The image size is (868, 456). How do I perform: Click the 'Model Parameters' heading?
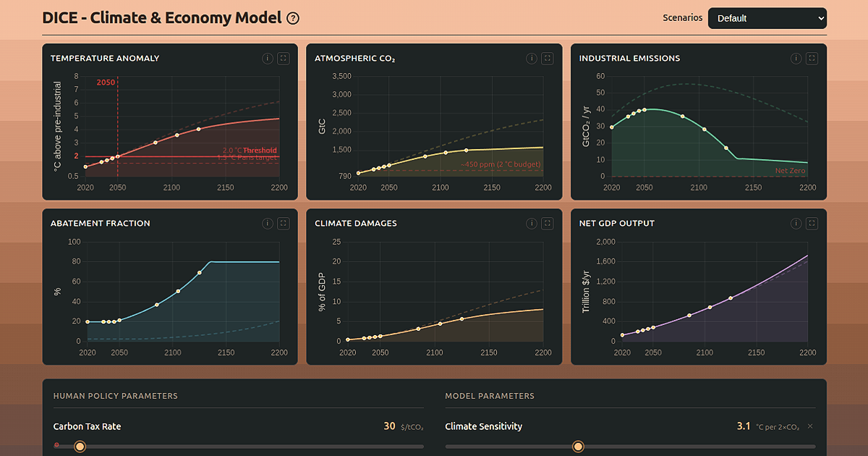[490, 396]
